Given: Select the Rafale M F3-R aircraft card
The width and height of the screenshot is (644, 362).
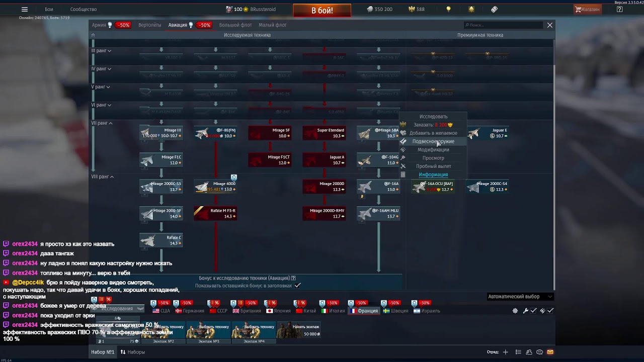Looking at the screenshot, I should click(x=215, y=213).
